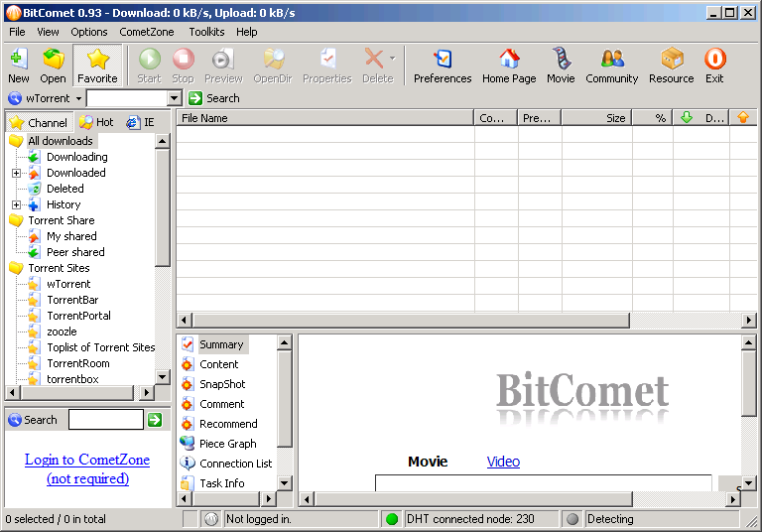Expand the History tree node

coord(17,204)
